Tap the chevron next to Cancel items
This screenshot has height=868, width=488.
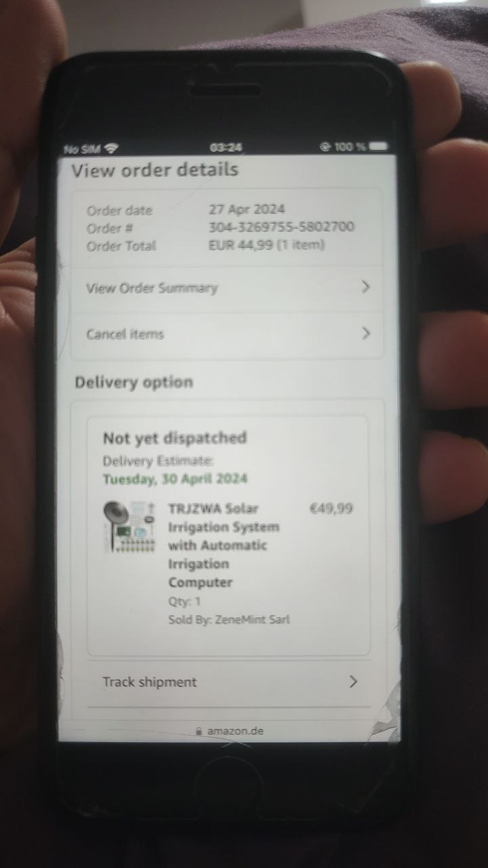click(x=366, y=333)
